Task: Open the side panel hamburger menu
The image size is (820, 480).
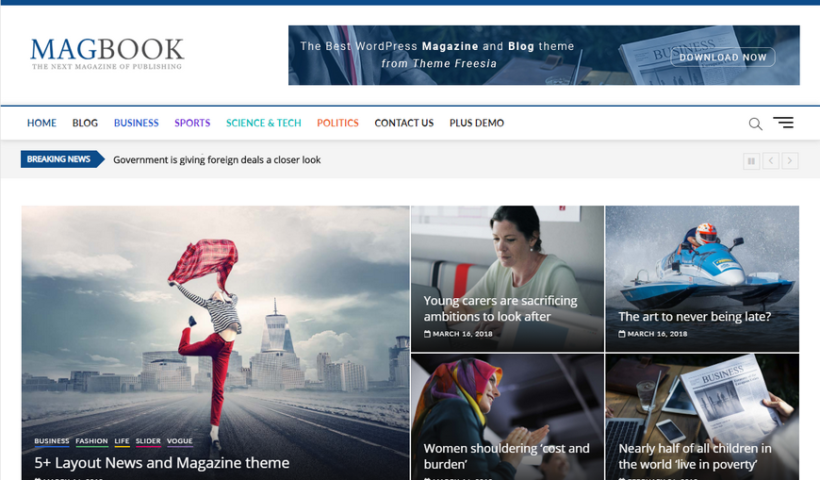Action: pos(783,122)
